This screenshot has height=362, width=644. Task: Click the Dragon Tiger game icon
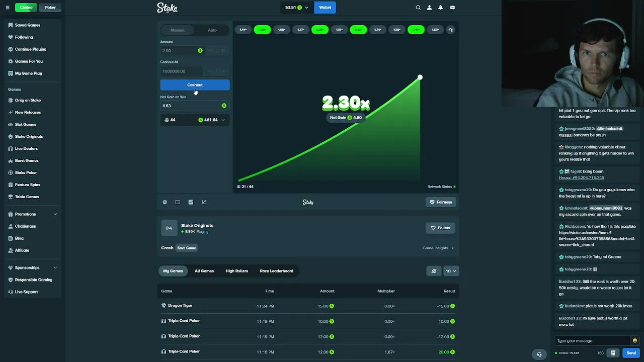coord(164,306)
